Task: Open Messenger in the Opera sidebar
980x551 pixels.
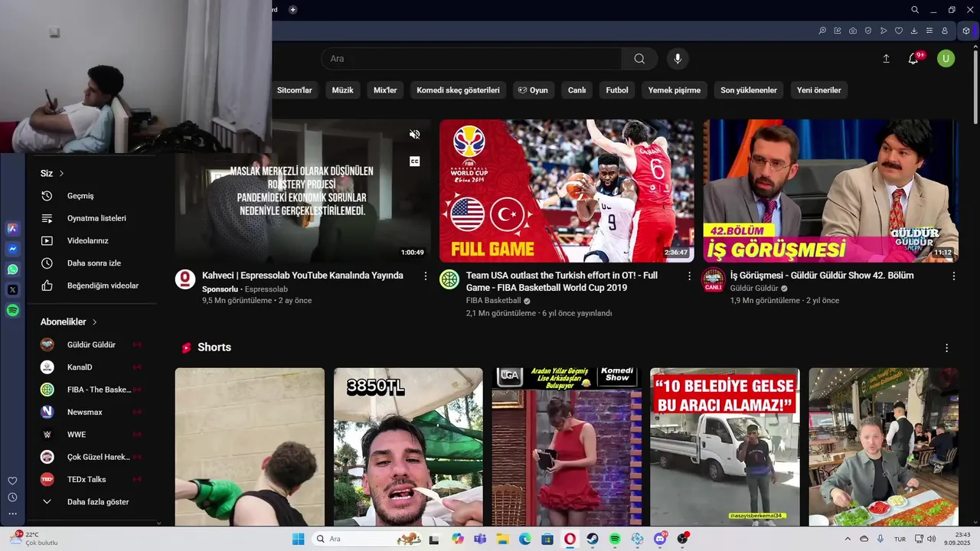Action: click(12, 249)
